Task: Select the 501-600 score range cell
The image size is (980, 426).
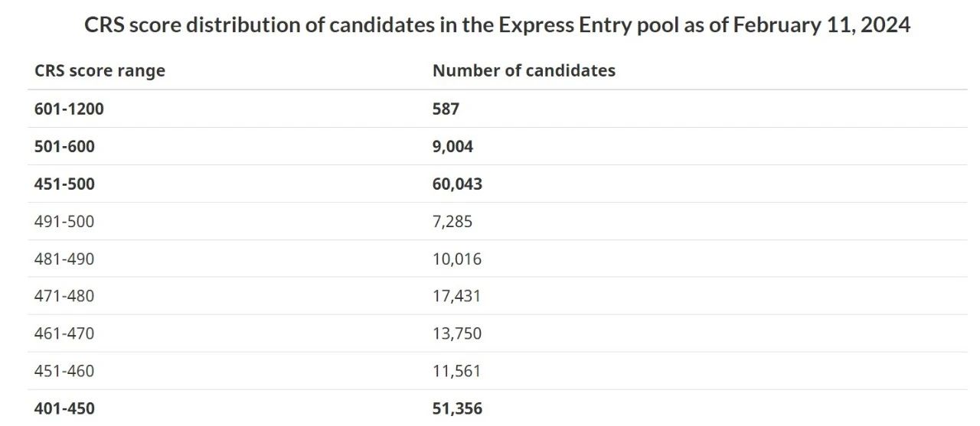Action: [64, 146]
